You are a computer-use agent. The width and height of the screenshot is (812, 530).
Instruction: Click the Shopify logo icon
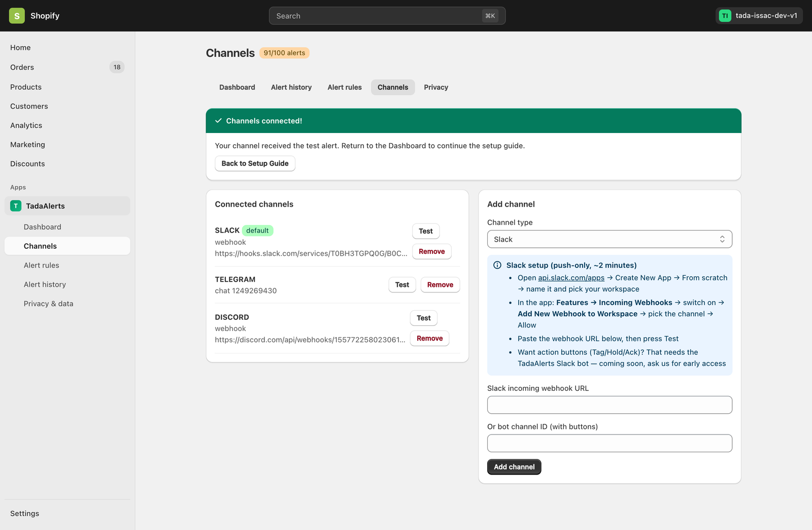pos(17,16)
